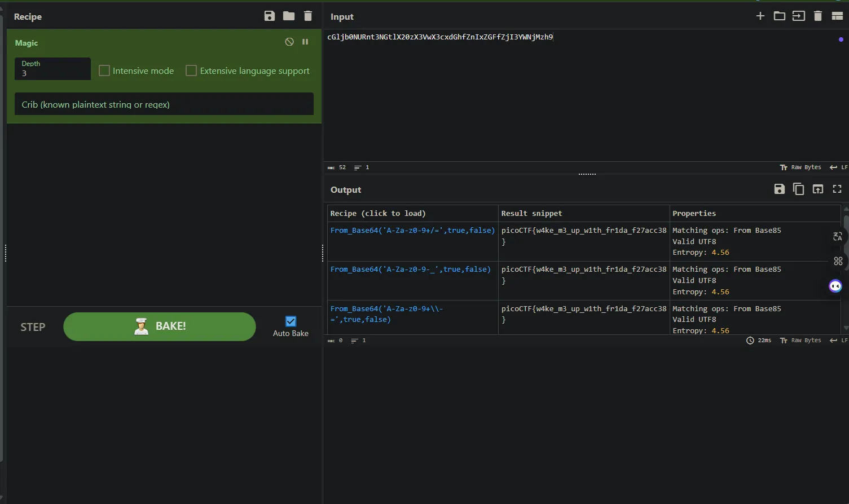Uncheck the Auto Bake checkbox
This screenshot has width=849, height=504.
click(291, 321)
